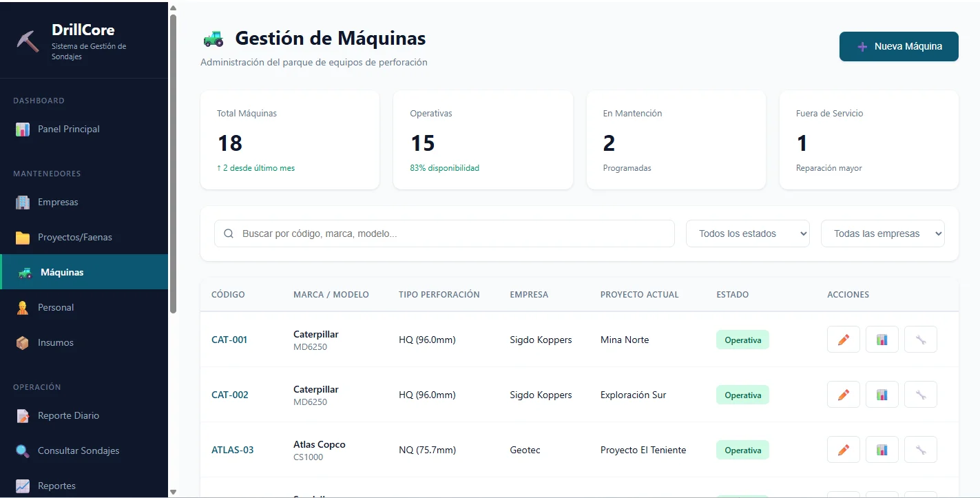Click in the 'Buscar por código, marca, modelo' field
The width and height of the screenshot is (980, 498).
[x=413, y=234]
